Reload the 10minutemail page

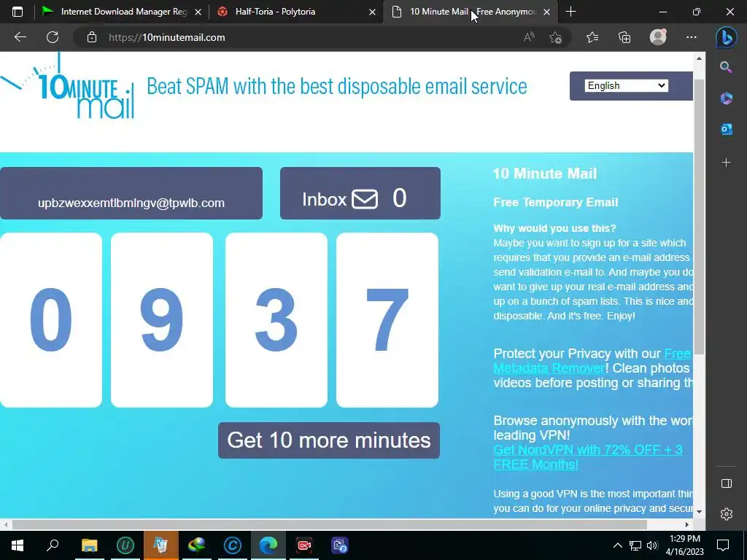(53, 37)
